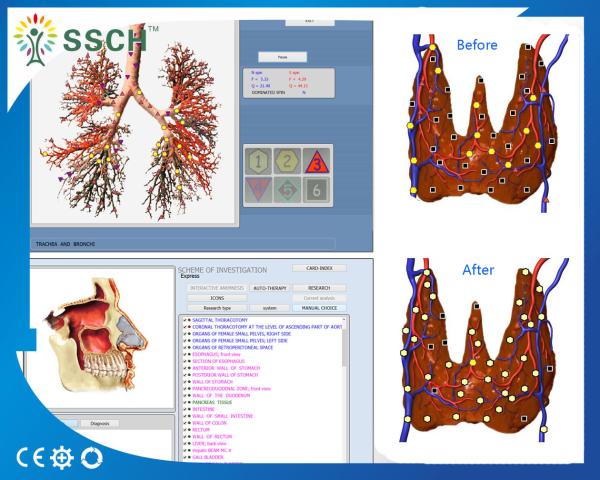The image size is (600, 480).
Task: Select the inverted triangle level 4 icon
Action: (x=259, y=189)
